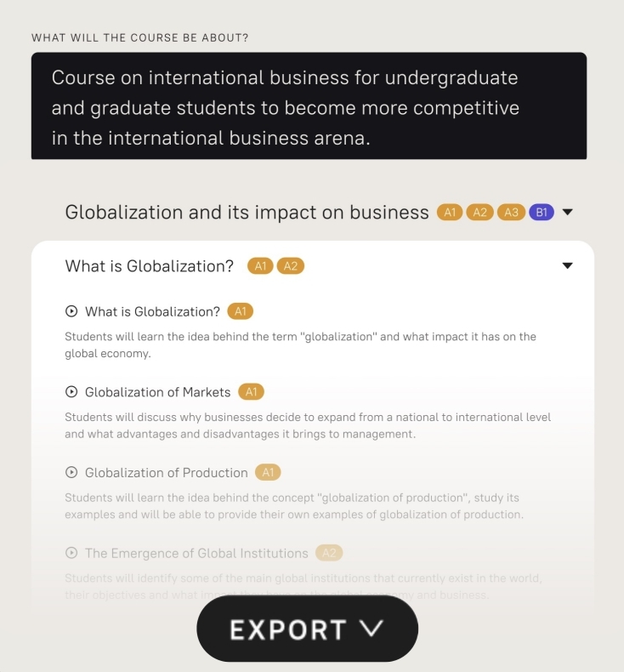Collapse the "What is Globalization?" section arrow
The height and width of the screenshot is (672, 624).
[568, 265]
